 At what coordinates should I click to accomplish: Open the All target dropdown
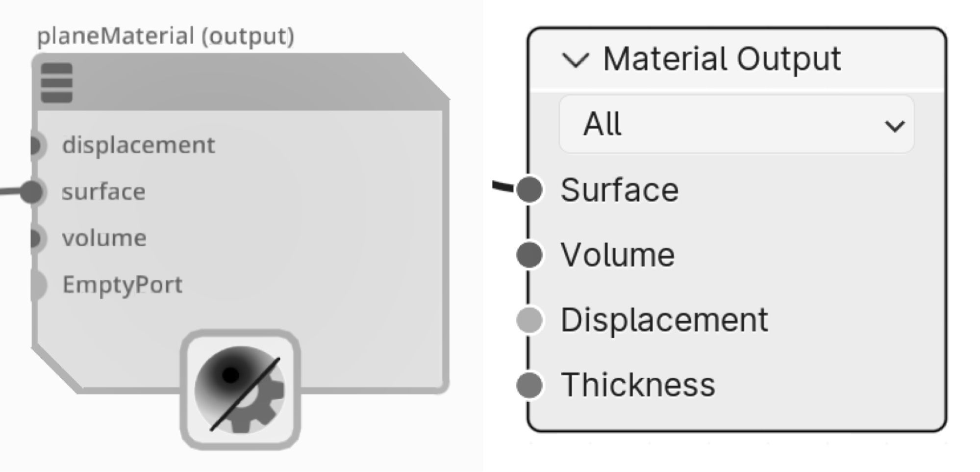pos(735,124)
